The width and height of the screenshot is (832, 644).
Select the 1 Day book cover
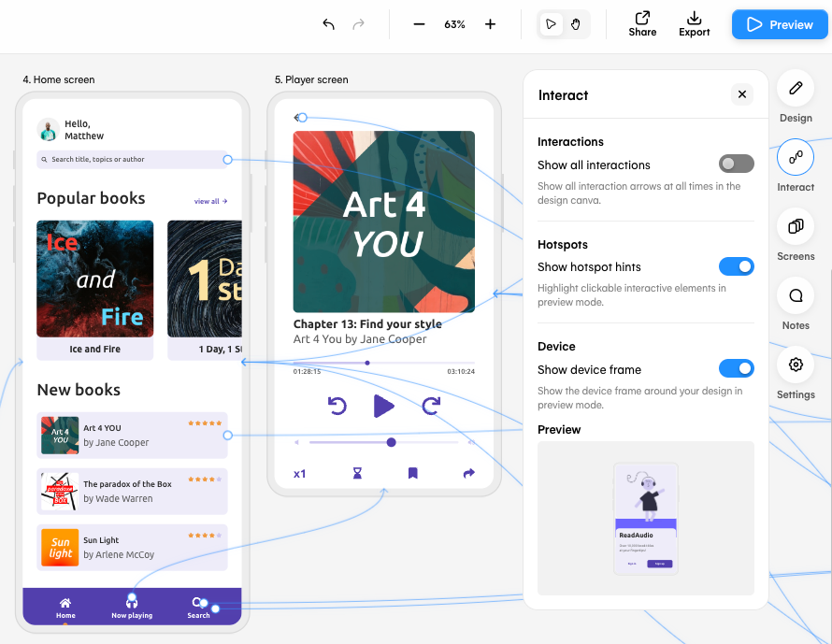click(x=205, y=279)
